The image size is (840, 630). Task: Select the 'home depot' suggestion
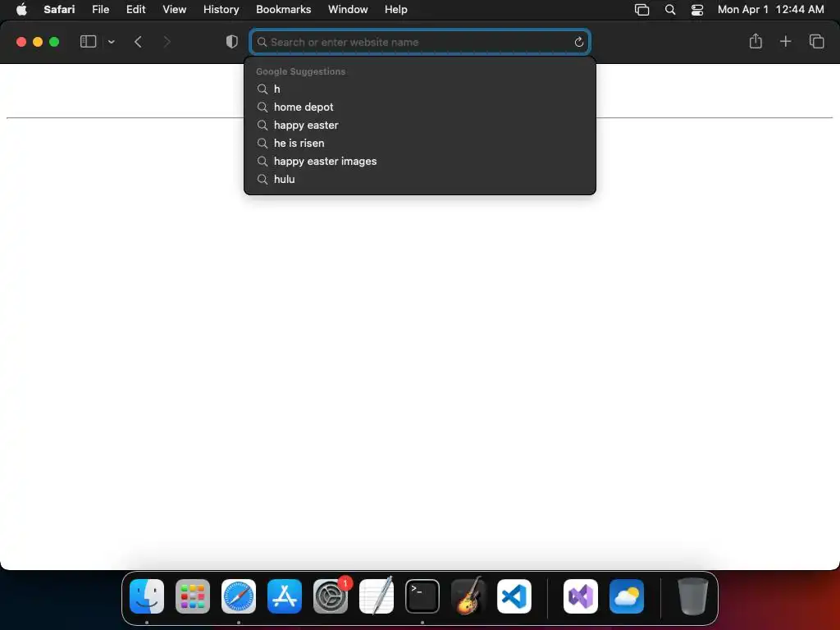[x=420, y=107]
